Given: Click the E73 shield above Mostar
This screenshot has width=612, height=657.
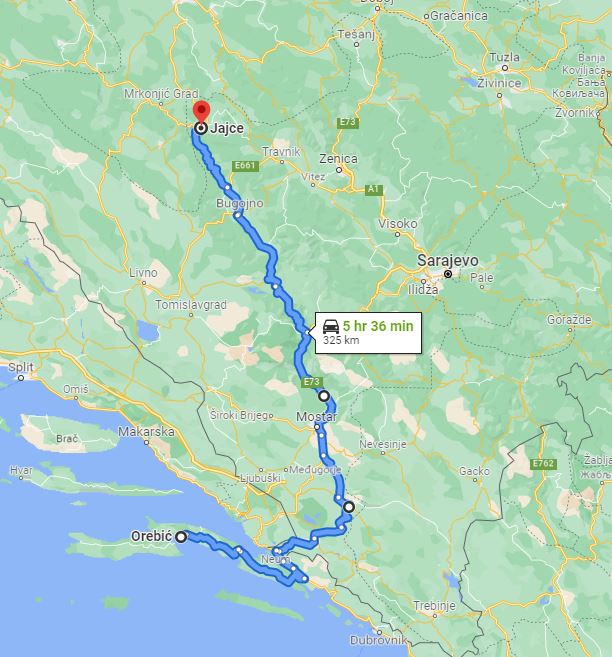Looking at the screenshot, I should 312,382.
